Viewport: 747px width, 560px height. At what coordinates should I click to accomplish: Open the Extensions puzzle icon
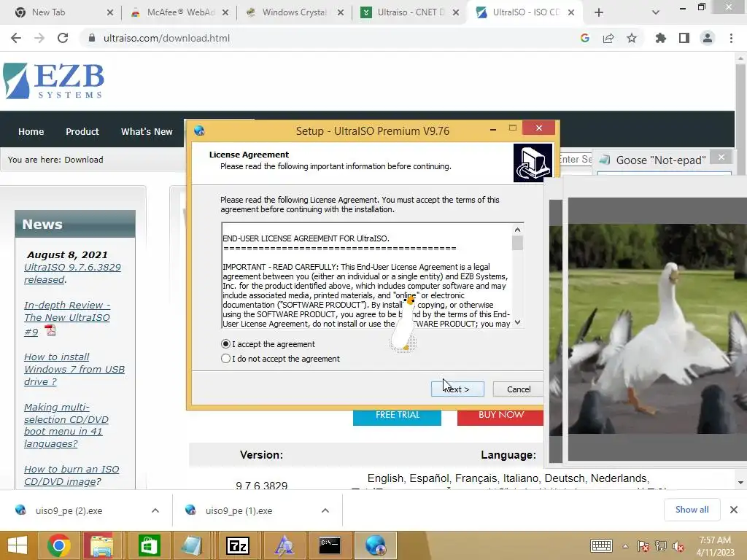pyautogui.click(x=661, y=38)
